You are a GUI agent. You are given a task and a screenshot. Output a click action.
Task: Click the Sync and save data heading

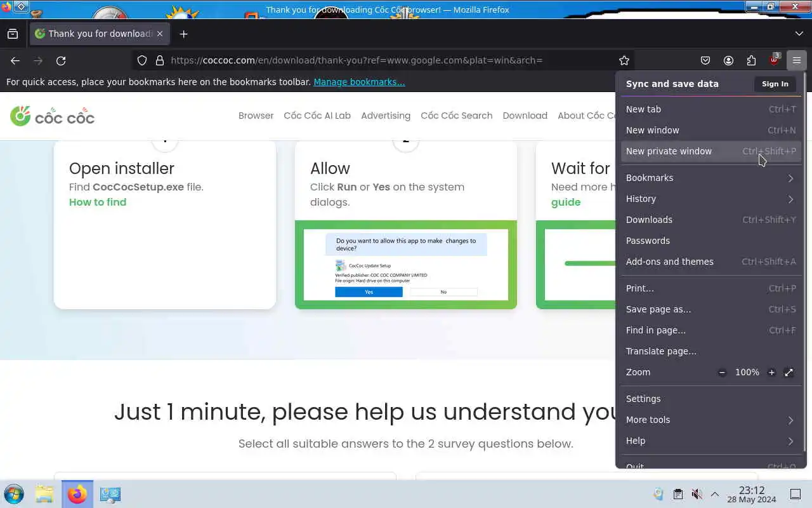(672, 84)
